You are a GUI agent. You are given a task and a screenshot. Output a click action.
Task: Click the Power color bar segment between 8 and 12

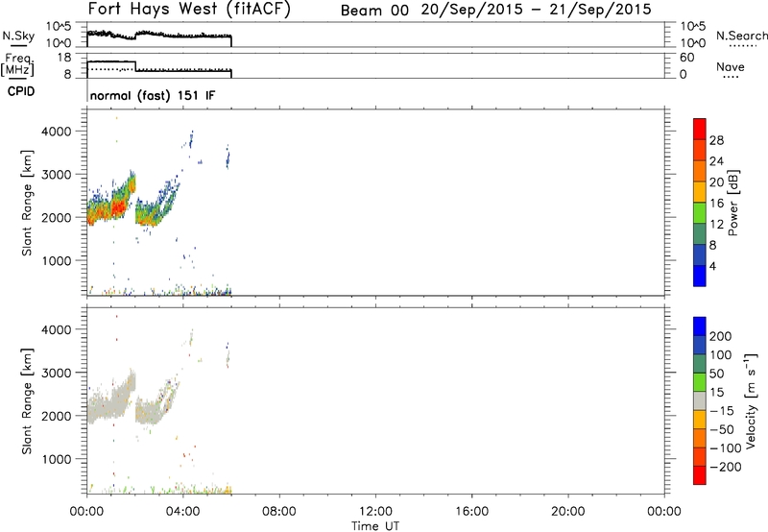tap(700, 233)
